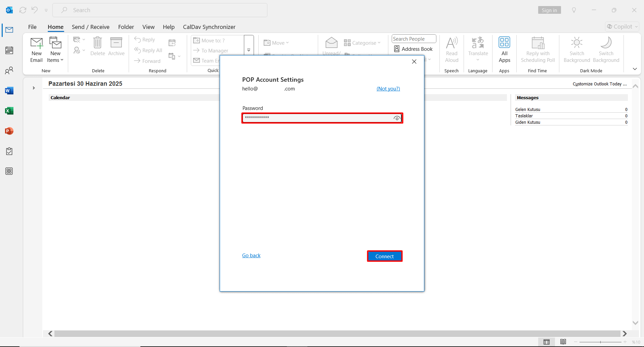Open the Copilot dropdown
Screen dimensions: 644x347
pyautogui.click(x=622, y=27)
